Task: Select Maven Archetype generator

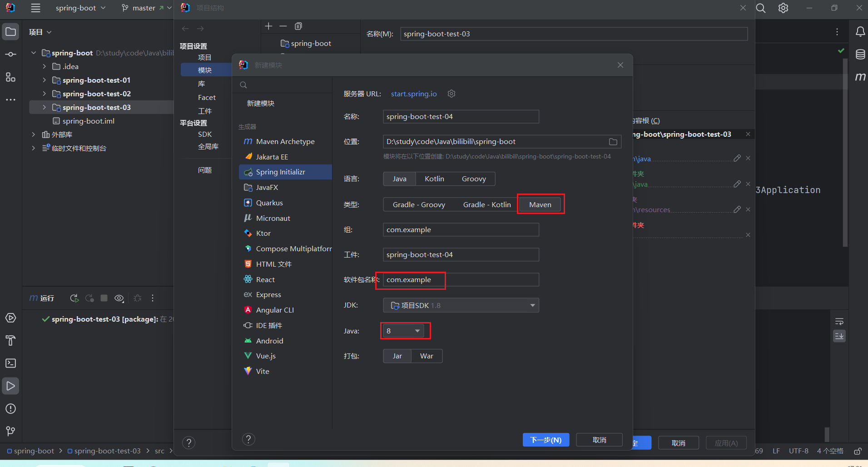Action: coord(285,142)
